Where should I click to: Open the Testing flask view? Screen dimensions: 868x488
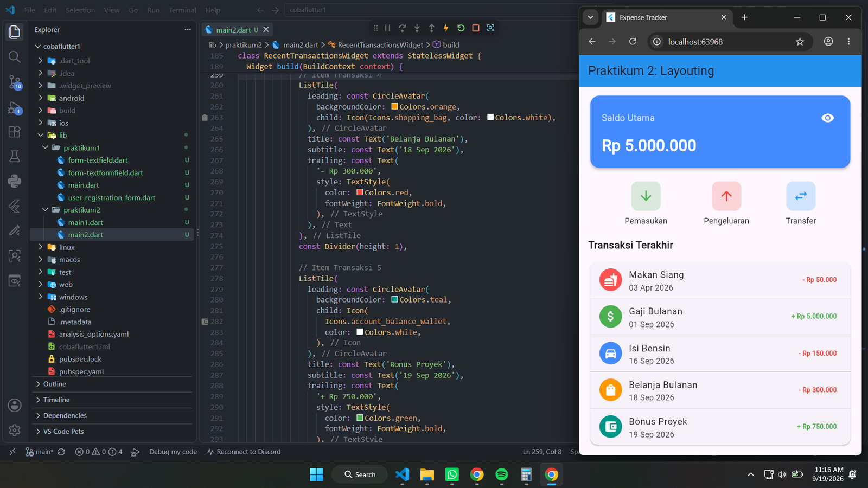point(15,157)
